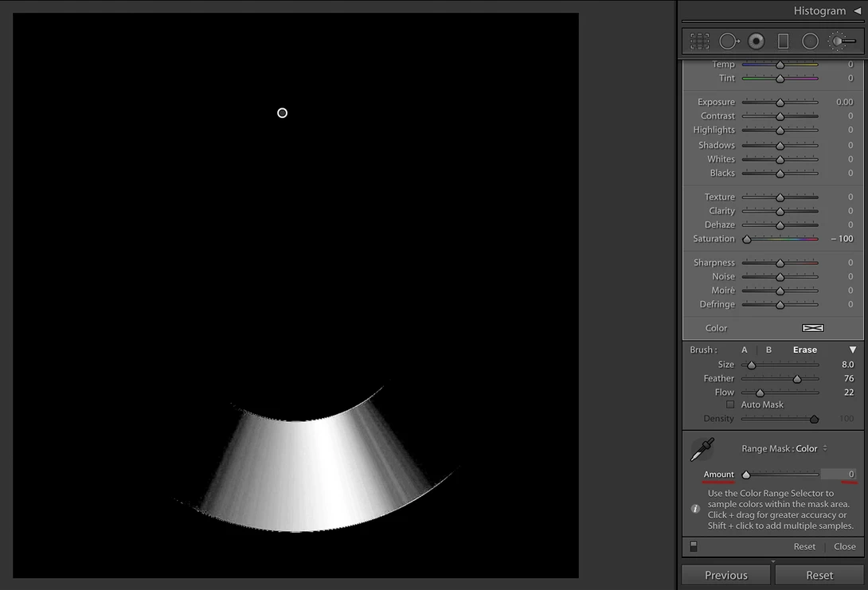The image size is (868, 590).
Task: Click the Highlights slider handle
Action: coord(780,130)
